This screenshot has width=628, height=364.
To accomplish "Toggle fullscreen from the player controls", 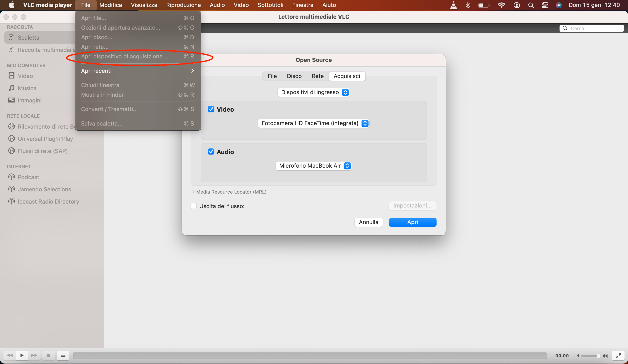I will click(x=618, y=355).
